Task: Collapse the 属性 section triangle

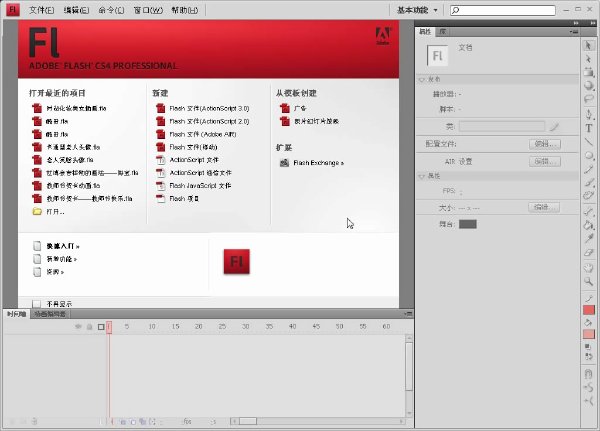Action: tap(422, 176)
